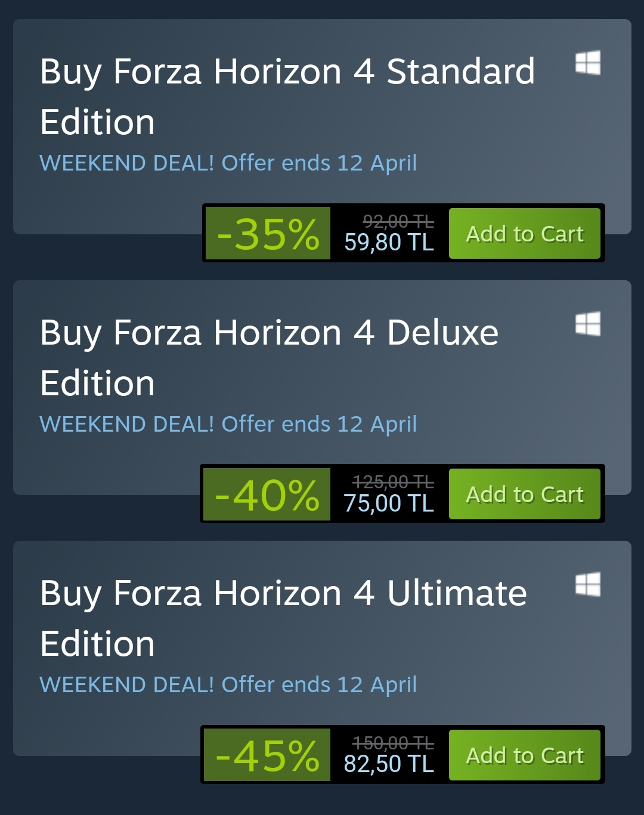Click Ultimate Edition's weekend deal offer text
This screenshot has width=644, height=815.
coord(228,684)
